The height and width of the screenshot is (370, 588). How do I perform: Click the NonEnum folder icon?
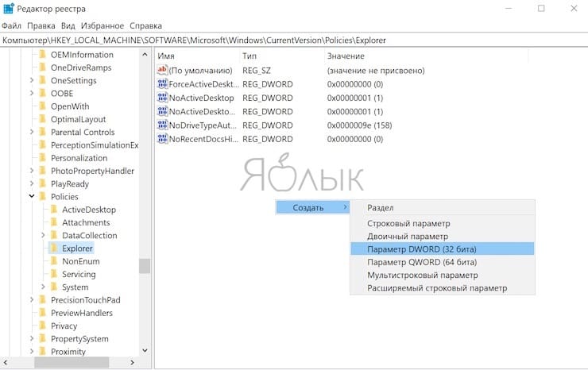[54, 261]
